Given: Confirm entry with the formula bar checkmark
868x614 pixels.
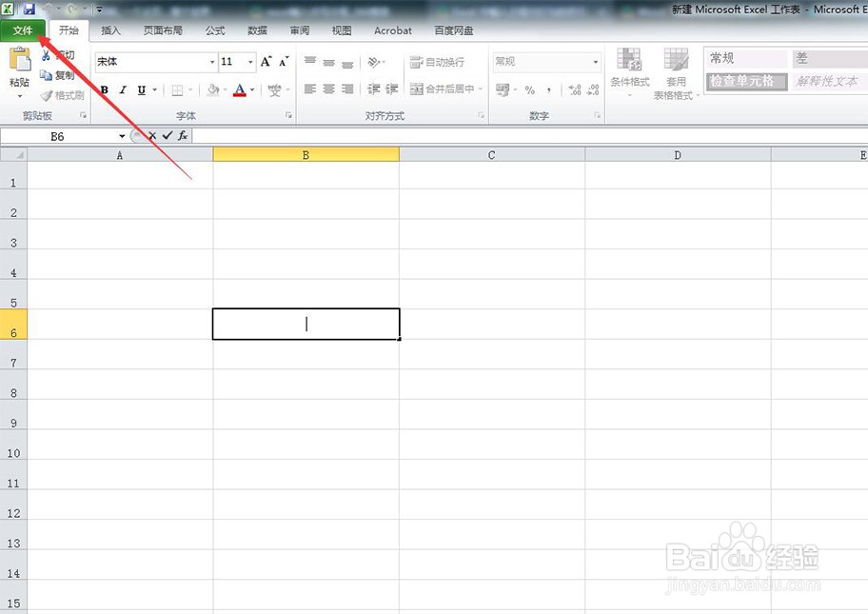Looking at the screenshot, I should (x=168, y=135).
